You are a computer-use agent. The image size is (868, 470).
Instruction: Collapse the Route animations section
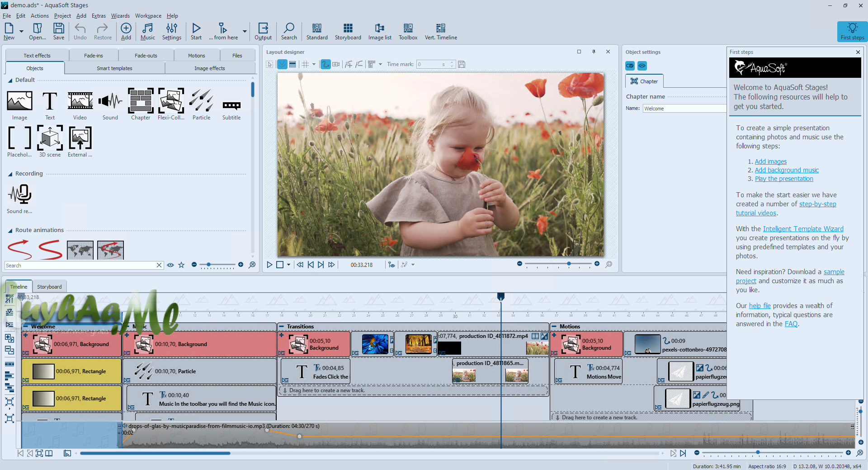[x=10, y=230]
